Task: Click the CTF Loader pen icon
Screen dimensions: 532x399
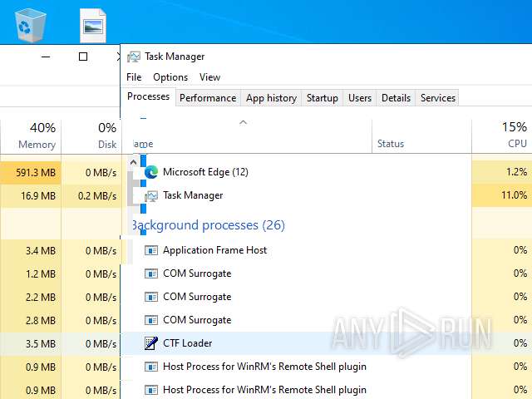Action: point(151,343)
